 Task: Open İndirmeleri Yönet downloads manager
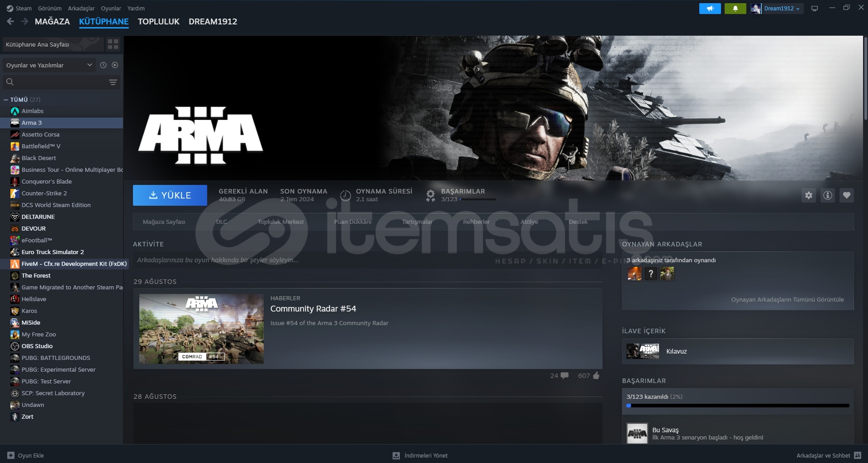click(x=420, y=455)
